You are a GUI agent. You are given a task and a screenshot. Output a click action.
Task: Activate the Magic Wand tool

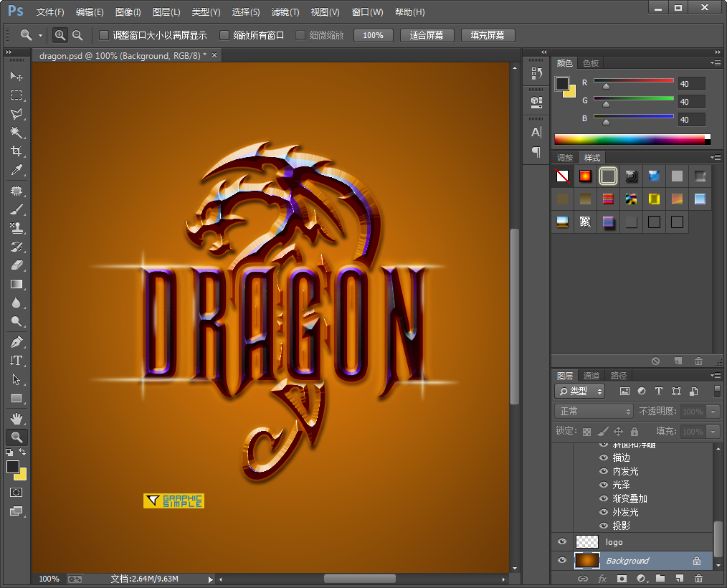16,133
